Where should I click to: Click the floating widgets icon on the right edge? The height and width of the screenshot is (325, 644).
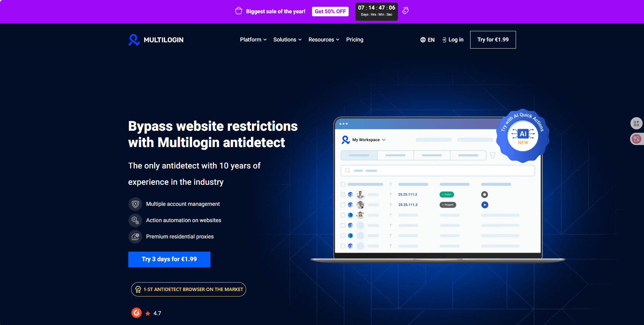[x=637, y=123]
